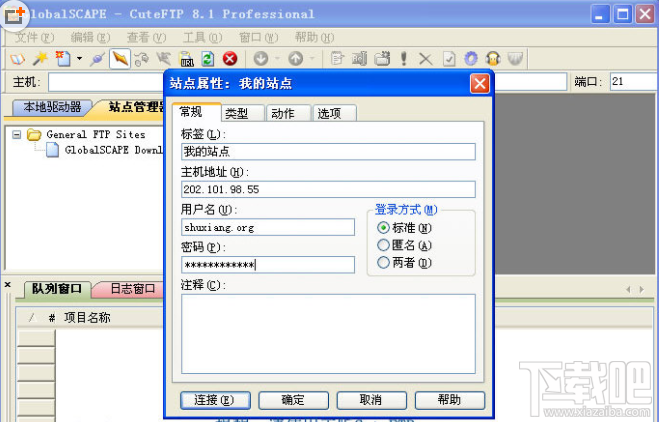Screen dimensions: 659x422
Task: Click the 注释 comments text area
Action: 329,334
